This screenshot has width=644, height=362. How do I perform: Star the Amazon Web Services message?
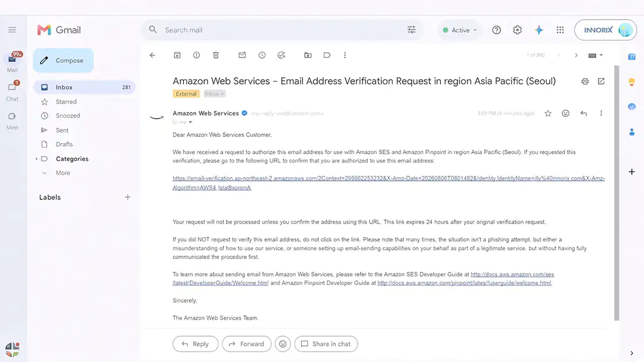(x=548, y=113)
